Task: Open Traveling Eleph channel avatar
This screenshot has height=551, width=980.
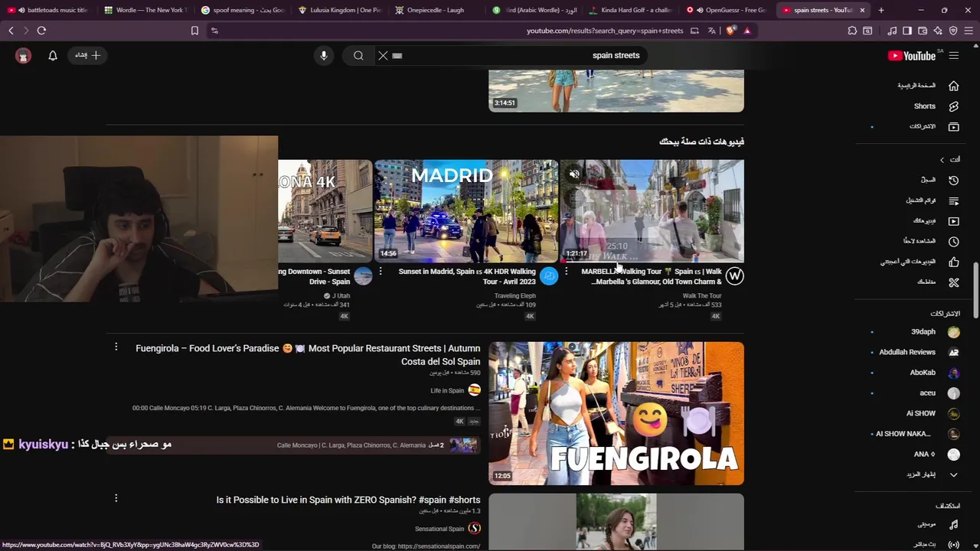Action: pyautogui.click(x=549, y=276)
